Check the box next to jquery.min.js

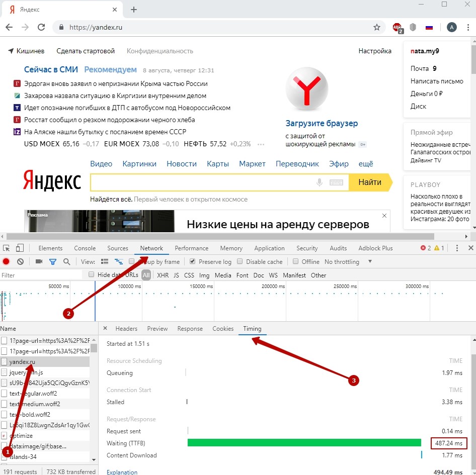click(x=4, y=372)
